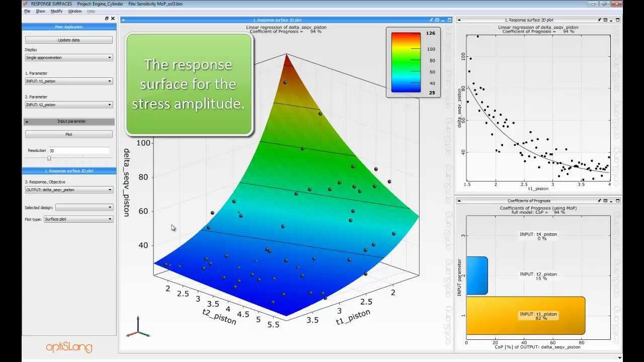Image resolution: width=644 pixels, height=362 pixels.
Task: Open the Help menu
Action: [91, 11]
